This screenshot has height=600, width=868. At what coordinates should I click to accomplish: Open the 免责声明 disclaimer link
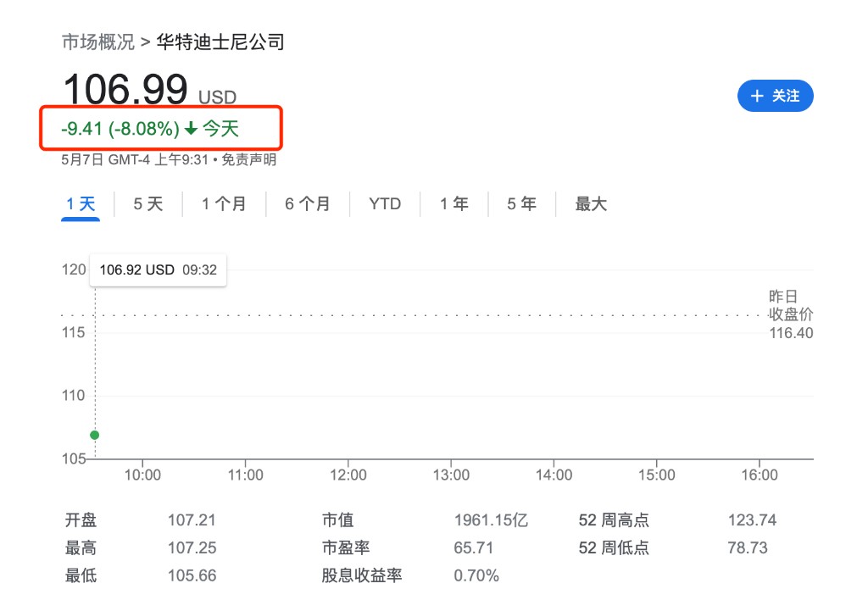[249, 160]
